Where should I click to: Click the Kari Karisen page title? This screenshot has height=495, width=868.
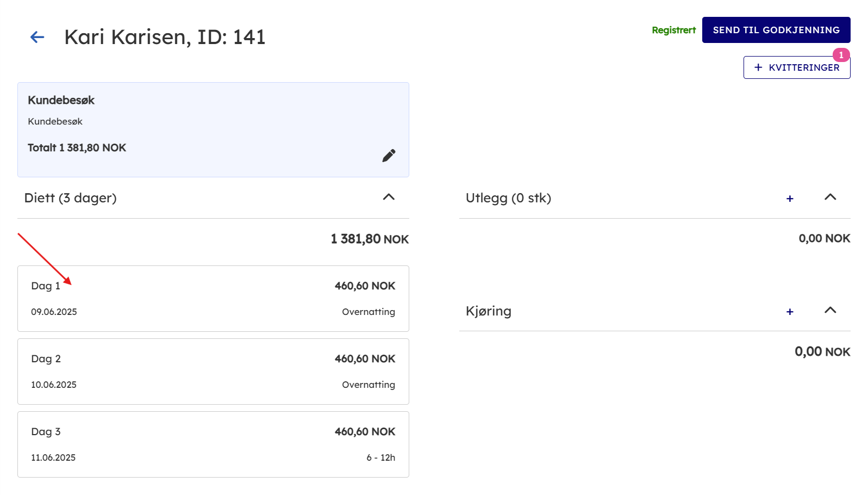[165, 37]
